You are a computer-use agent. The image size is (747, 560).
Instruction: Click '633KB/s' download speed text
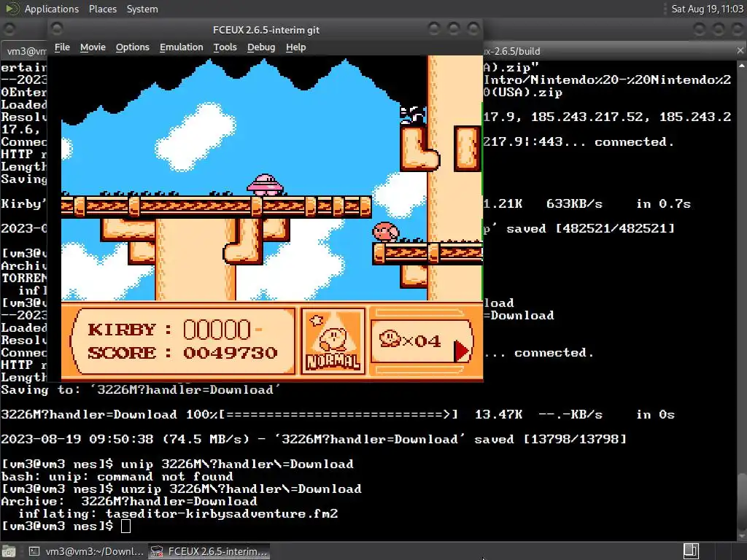[x=574, y=204]
